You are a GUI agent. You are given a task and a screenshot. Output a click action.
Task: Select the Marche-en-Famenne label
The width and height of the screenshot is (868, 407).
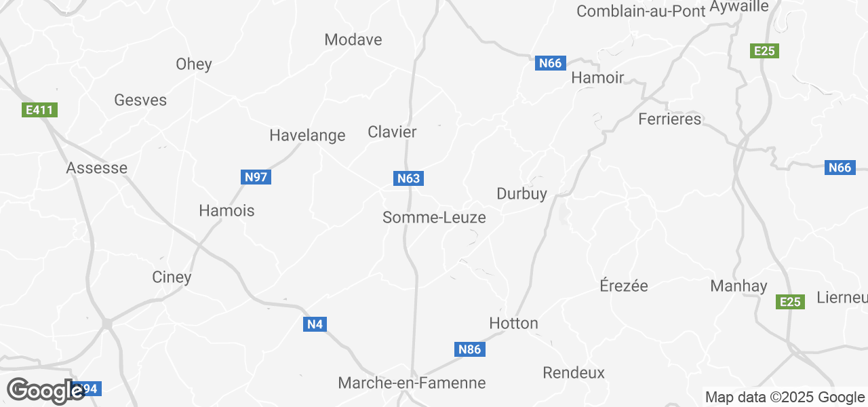click(x=412, y=383)
